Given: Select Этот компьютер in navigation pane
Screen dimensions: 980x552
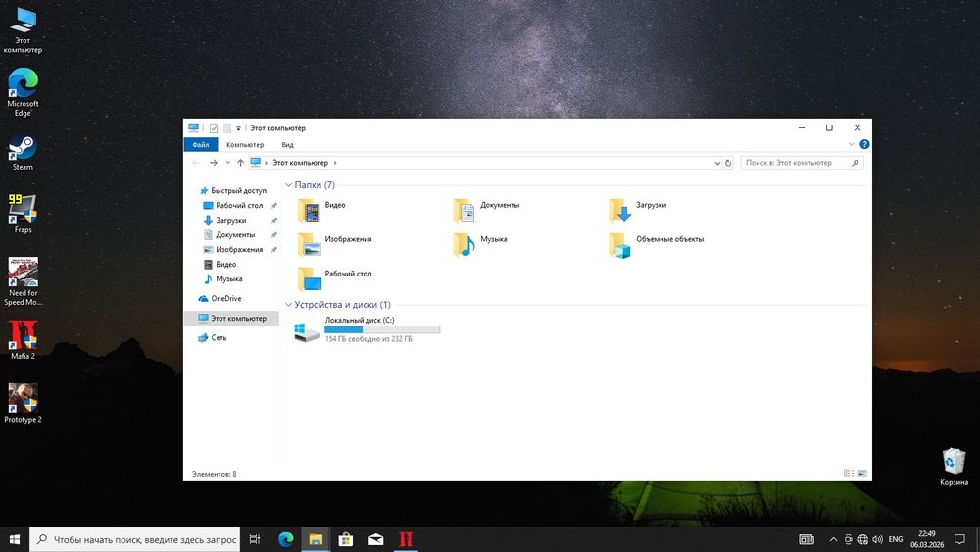Looking at the screenshot, I should (x=232, y=319).
